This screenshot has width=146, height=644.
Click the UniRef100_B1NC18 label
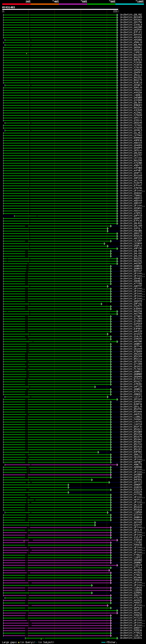131,82
